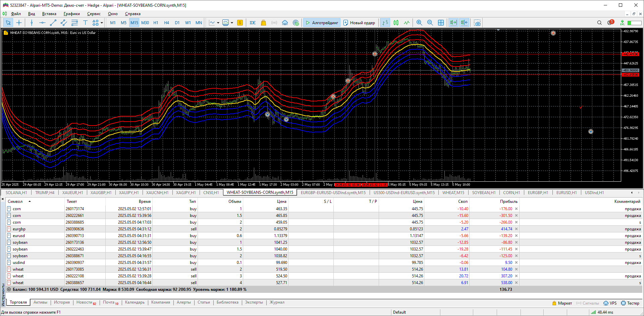Open the objects shapes dropdown arrow

coord(102,23)
